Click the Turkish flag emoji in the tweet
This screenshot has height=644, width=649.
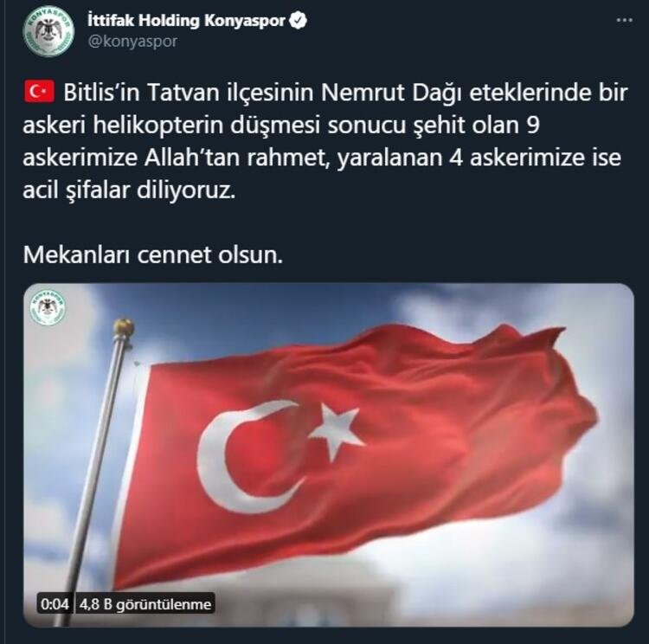39,92
